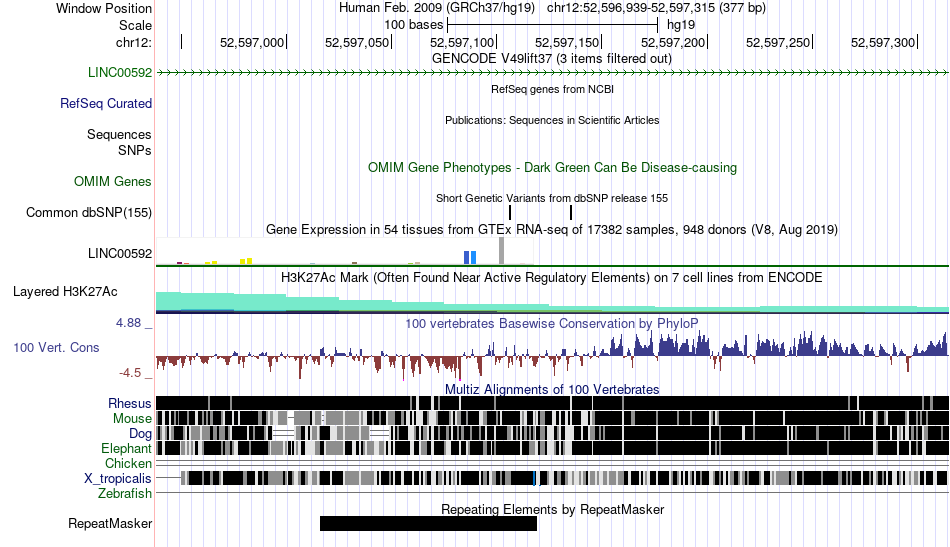Click the hg19 scale label
Viewport: 950px width, 547px height.
681,25
